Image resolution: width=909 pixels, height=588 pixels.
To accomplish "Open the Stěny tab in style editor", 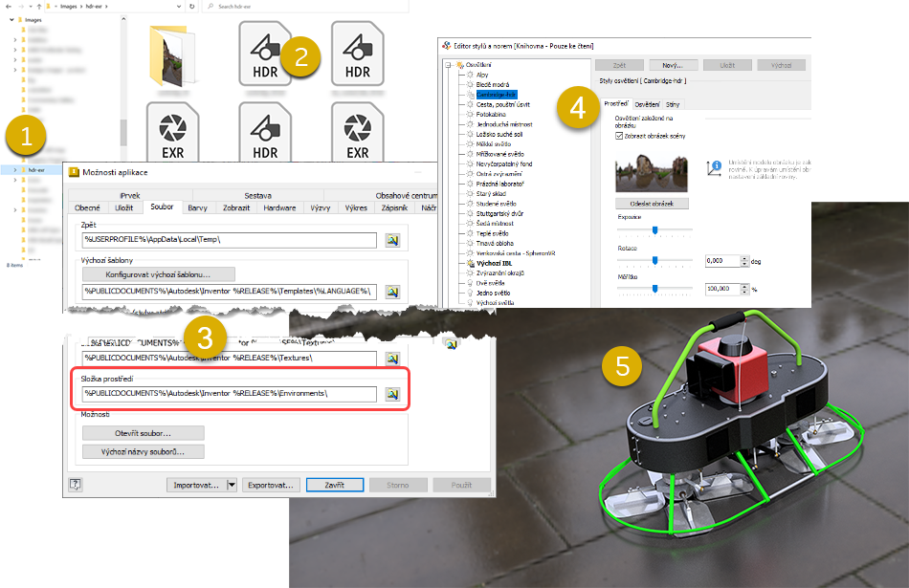I will point(673,104).
